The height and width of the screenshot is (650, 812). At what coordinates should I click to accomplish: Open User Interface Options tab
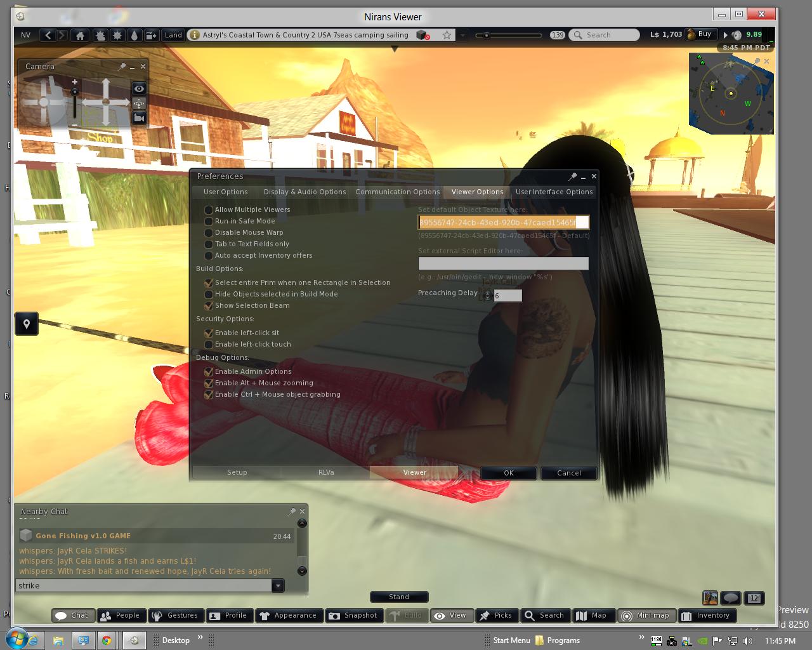click(x=554, y=192)
